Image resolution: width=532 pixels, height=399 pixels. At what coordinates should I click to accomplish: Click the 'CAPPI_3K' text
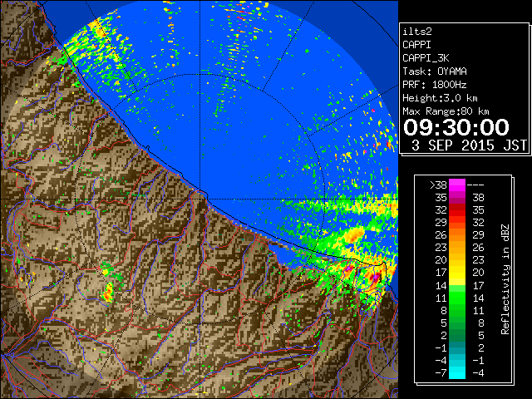click(x=426, y=58)
